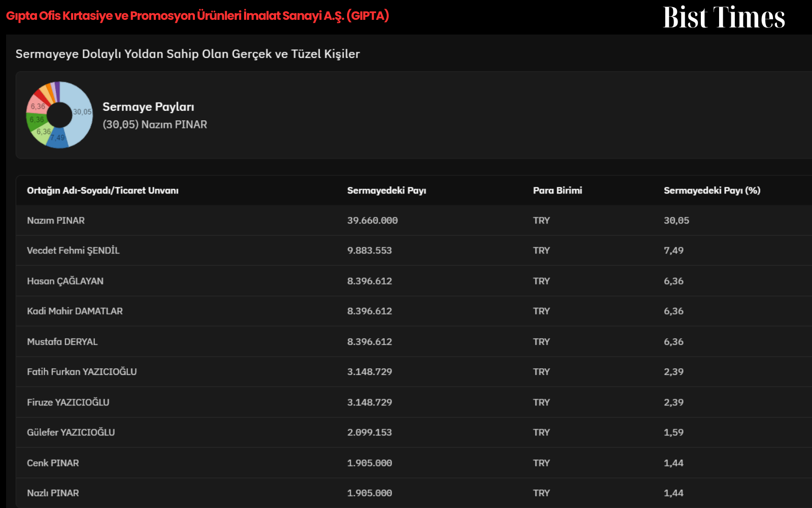Click TRY currency in Nazım PINAR row

542,220
